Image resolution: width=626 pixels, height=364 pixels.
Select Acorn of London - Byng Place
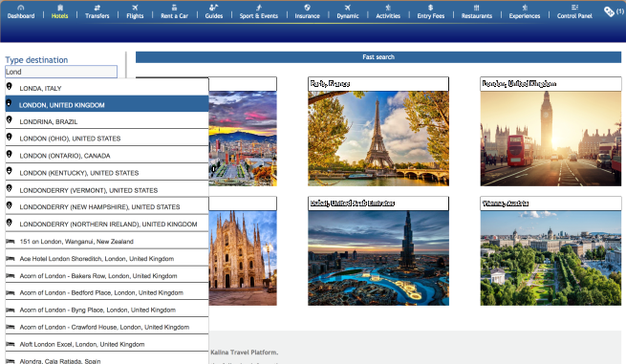point(107,309)
